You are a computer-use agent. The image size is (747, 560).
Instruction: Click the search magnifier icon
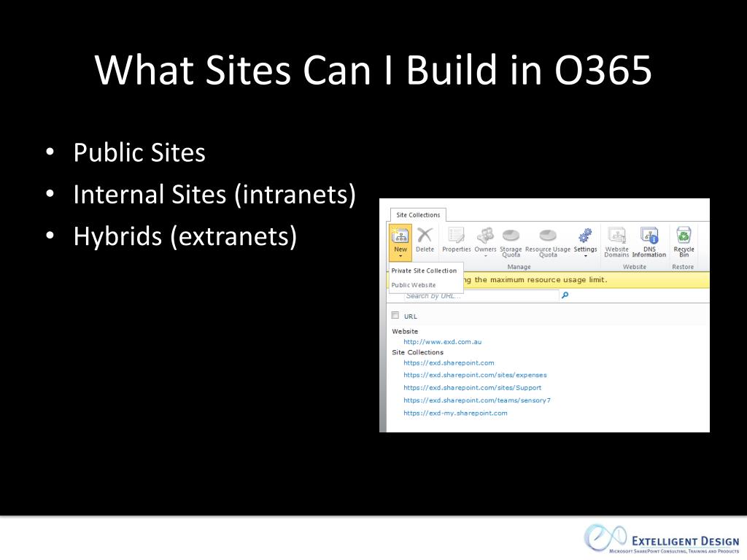coord(565,295)
